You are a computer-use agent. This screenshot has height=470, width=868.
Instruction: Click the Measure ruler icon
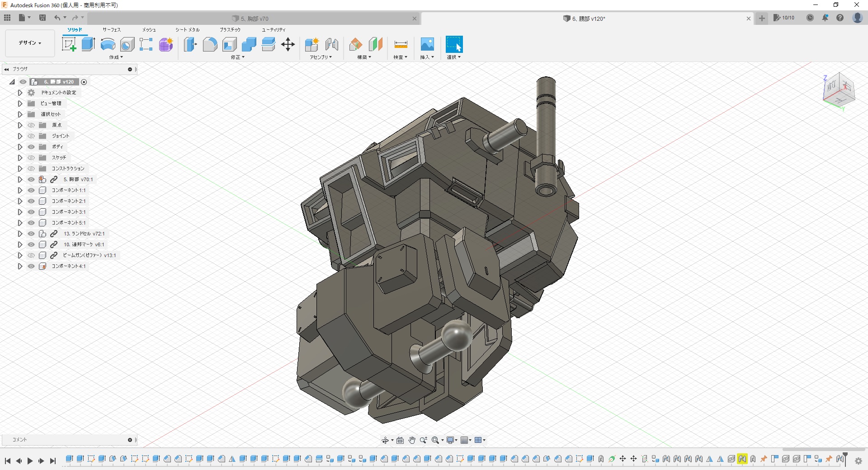coord(401,44)
